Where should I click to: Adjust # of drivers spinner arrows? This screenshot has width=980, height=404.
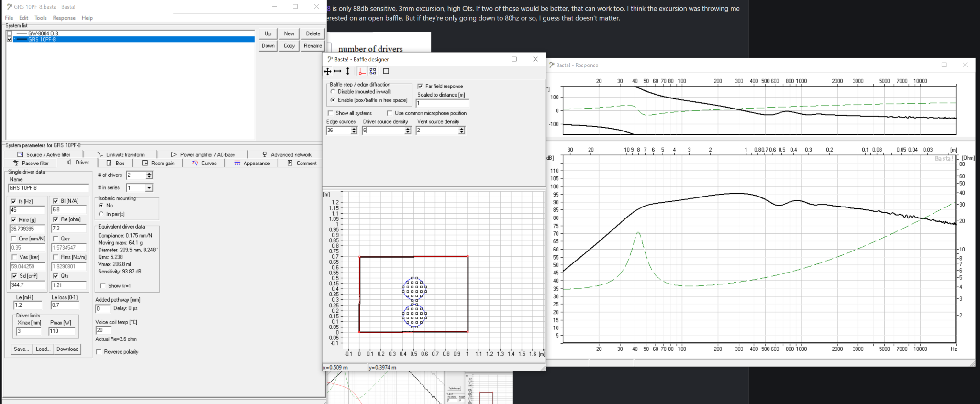tap(149, 175)
